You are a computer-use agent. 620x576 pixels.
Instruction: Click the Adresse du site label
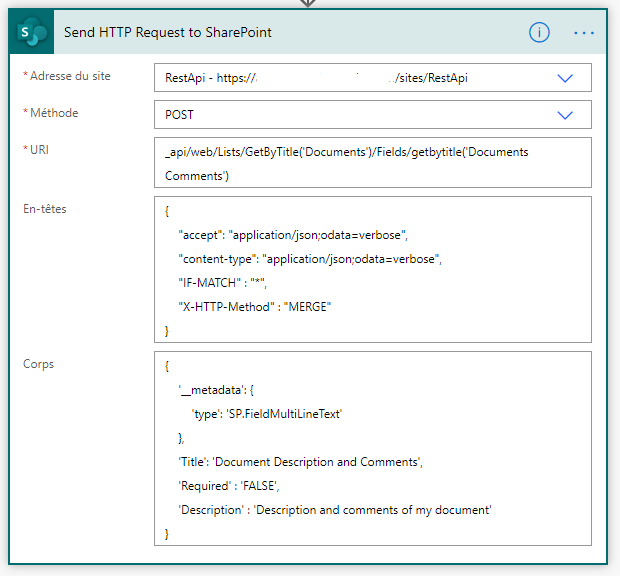pyautogui.click(x=70, y=76)
